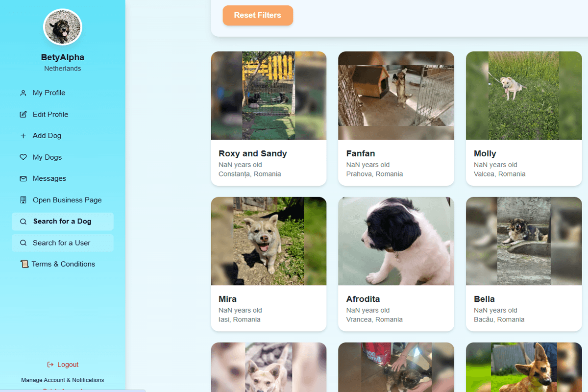
Task: Open the Messages menu item
Action: pos(63,178)
